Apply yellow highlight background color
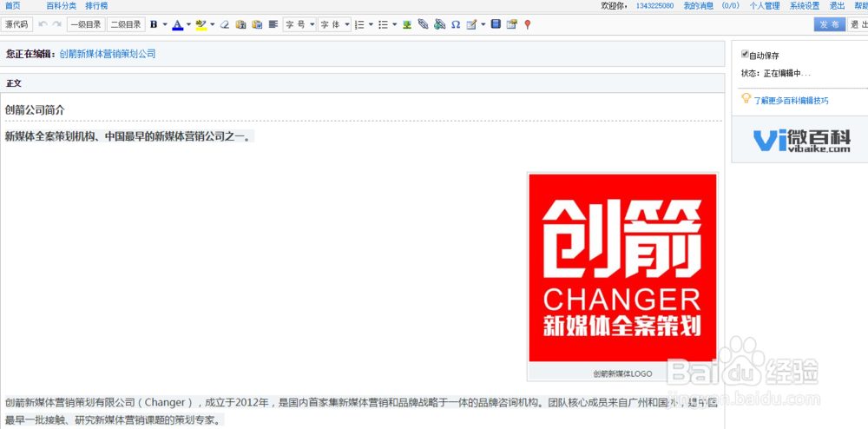This screenshot has width=868, height=429. (201, 24)
